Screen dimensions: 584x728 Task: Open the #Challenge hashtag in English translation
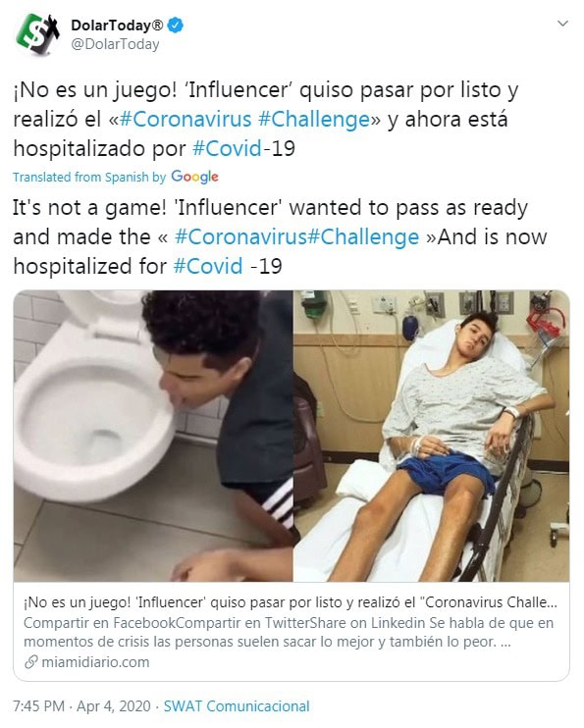click(363, 237)
